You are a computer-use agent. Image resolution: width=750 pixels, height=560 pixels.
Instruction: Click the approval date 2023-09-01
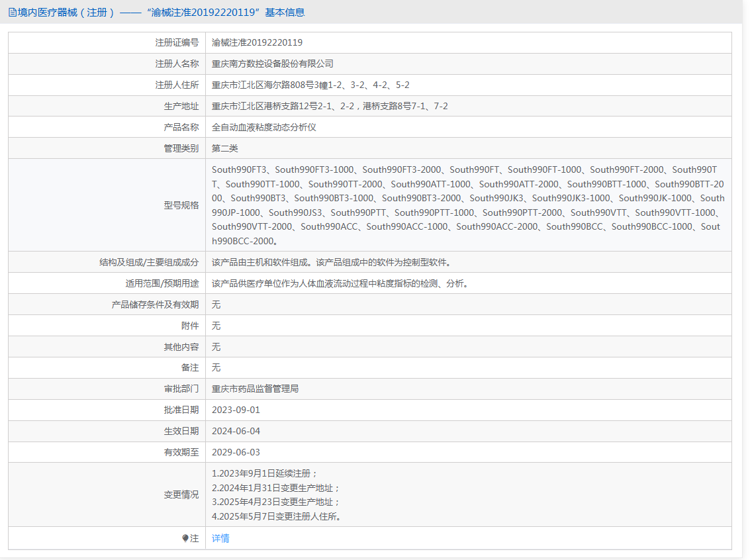[236, 410]
